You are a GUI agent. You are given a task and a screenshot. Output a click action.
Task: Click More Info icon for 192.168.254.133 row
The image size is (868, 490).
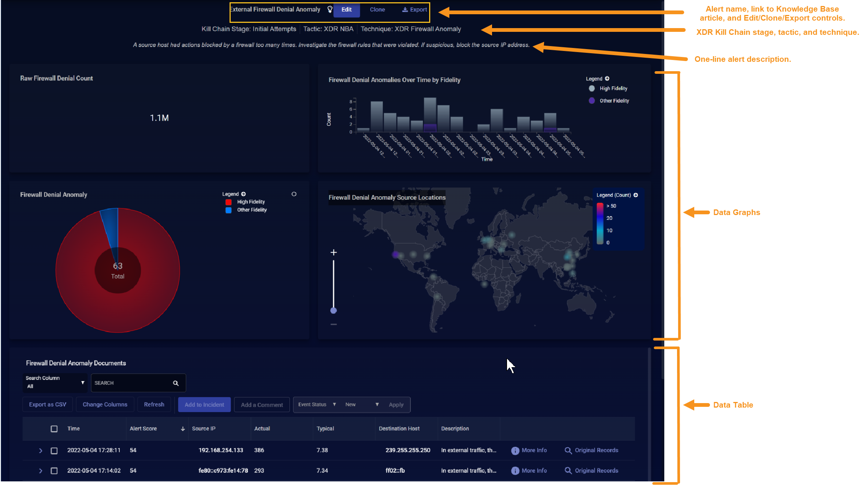[x=515, y=451]
